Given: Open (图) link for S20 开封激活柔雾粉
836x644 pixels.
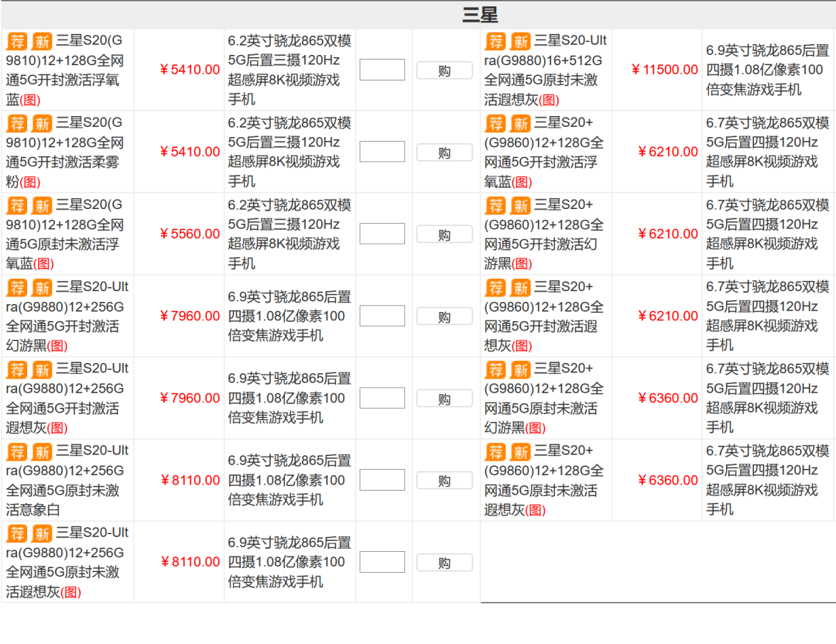Looking at the screenshot, I should click(30, 183).
